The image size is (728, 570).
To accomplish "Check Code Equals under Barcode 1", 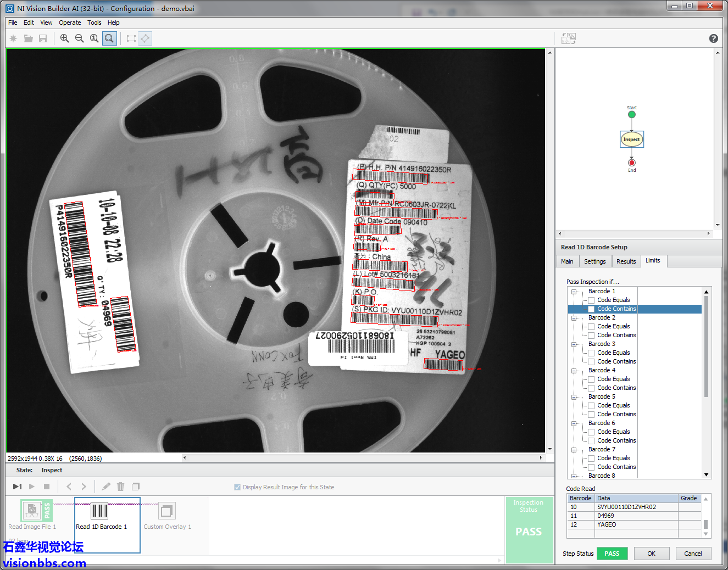I will pyautogui.click(x=591, y=300).
